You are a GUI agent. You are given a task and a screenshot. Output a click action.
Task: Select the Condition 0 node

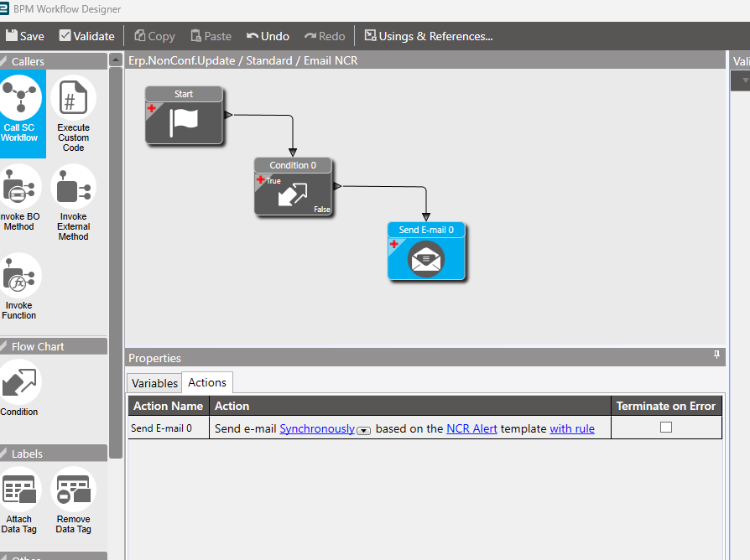293,186
